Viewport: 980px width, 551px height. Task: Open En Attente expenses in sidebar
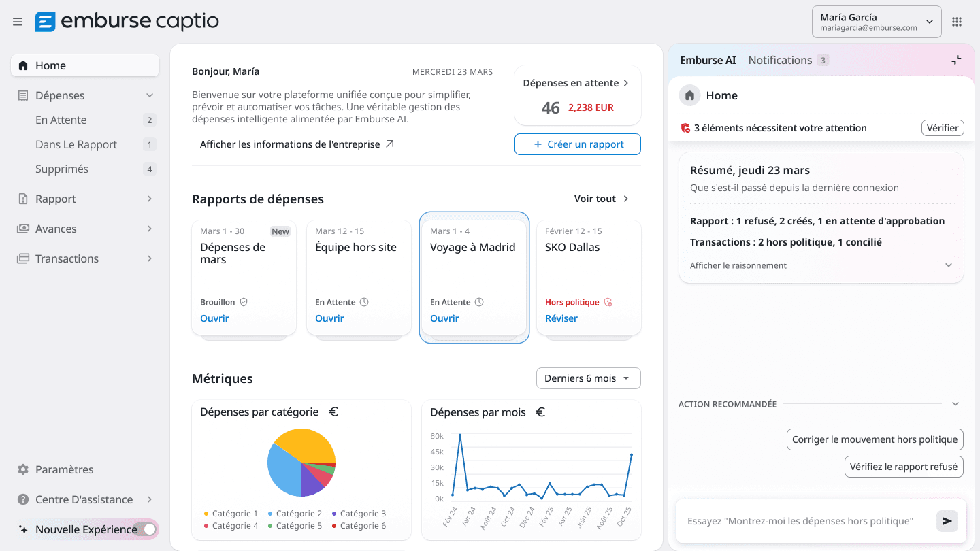[x=85, y=120]
